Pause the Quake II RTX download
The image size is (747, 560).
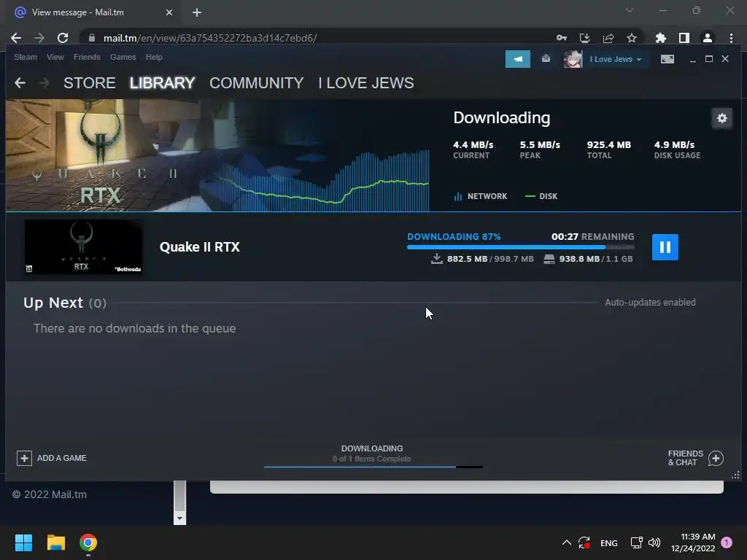click(x=665, y=247)
